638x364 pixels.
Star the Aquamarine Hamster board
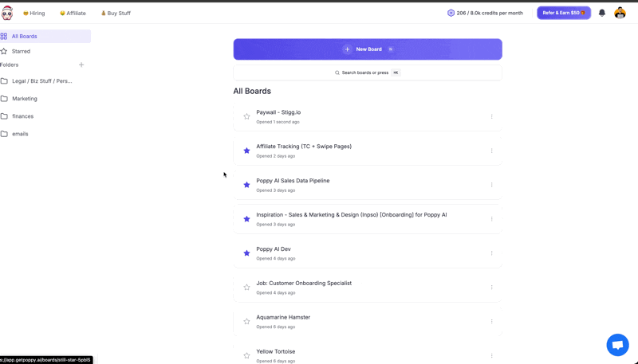246,321
